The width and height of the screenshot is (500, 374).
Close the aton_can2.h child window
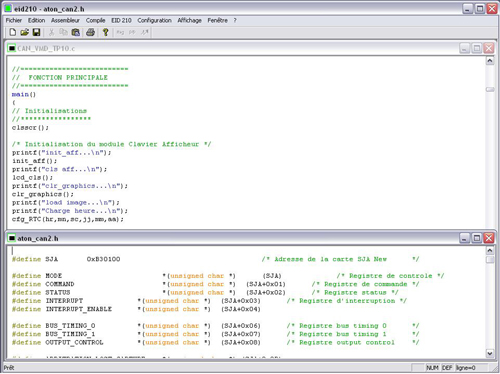point(489,238)
